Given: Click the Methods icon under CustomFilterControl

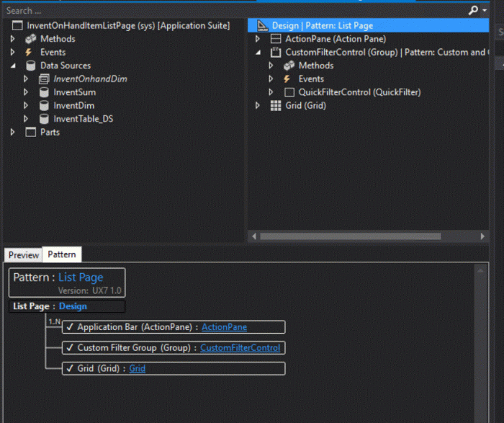Looking at the screenshot, I should point(289,66).
